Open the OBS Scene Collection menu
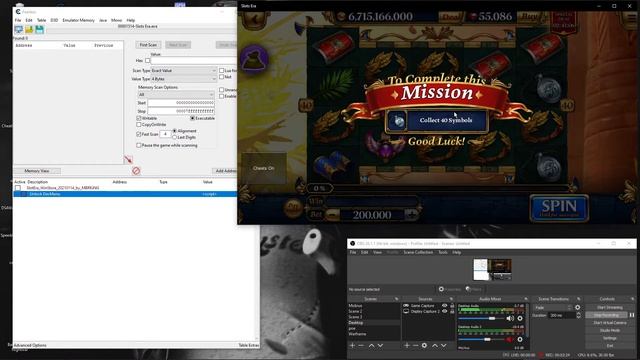The image size is (640, 360). 418,252
